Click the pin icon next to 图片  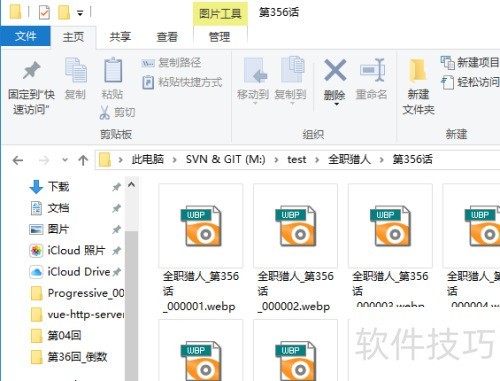tap(116, 230)
